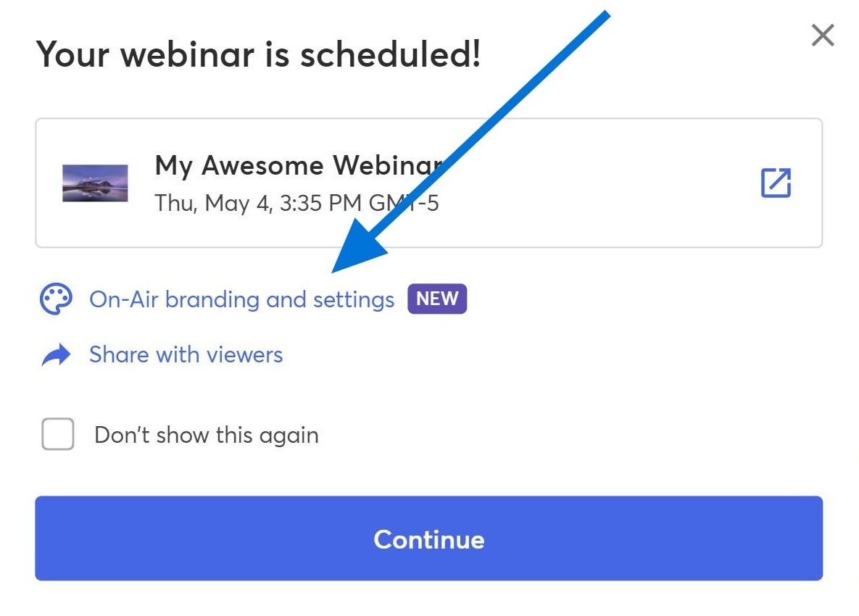
Task: Click the paint palette branding icon
Action: coord(56,299)
